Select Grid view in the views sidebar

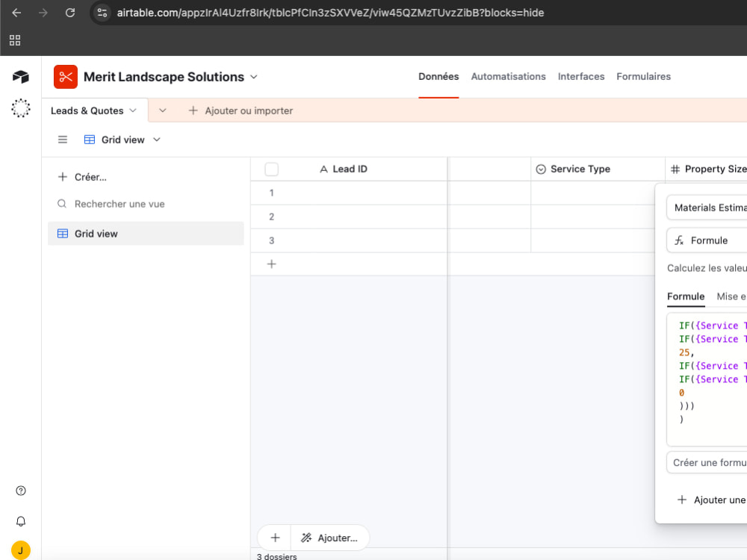tap(146, 233)
